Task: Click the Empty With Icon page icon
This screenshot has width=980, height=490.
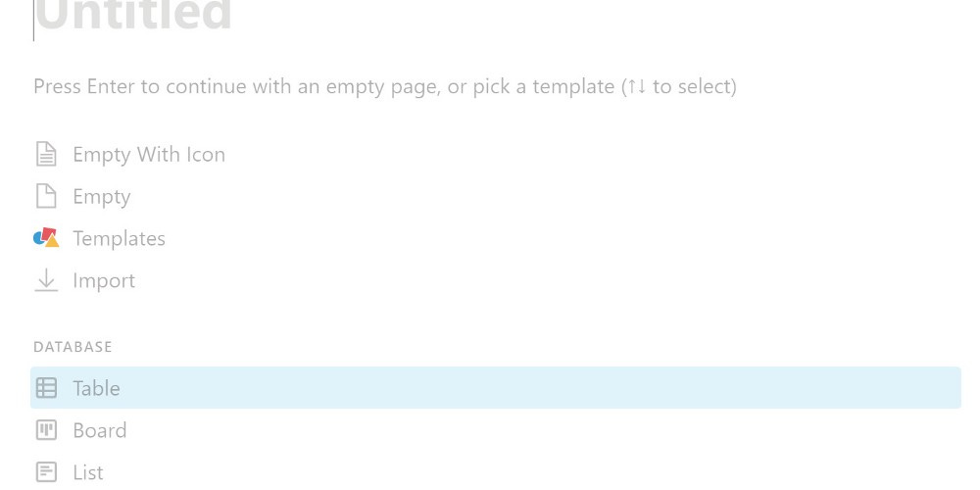Action: [46, 155]
